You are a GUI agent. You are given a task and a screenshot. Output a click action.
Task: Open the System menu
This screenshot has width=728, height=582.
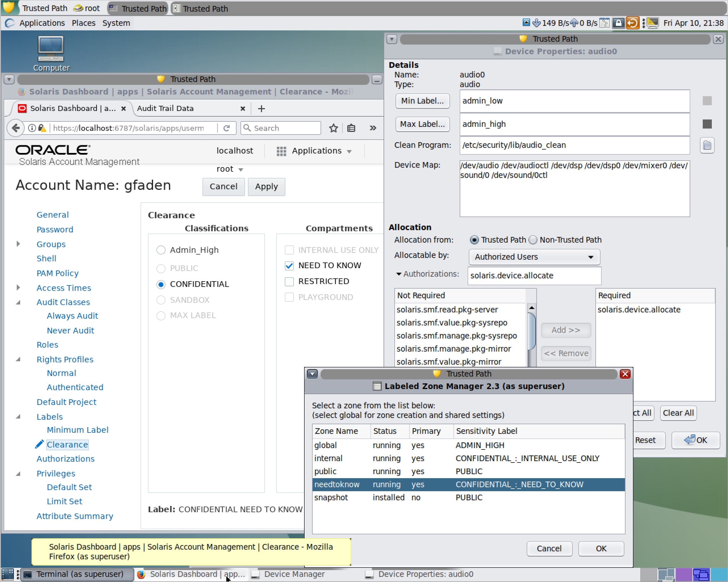(x=116, y=23)
